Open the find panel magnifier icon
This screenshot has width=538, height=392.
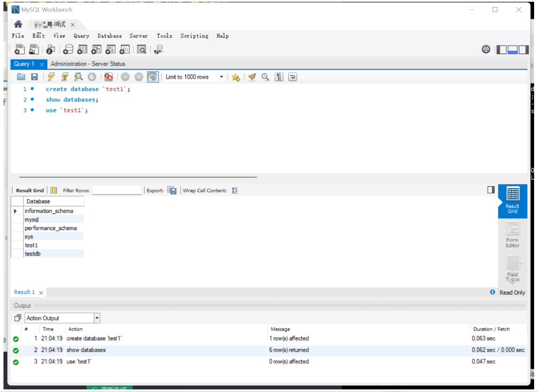click(x=265, y=77)
